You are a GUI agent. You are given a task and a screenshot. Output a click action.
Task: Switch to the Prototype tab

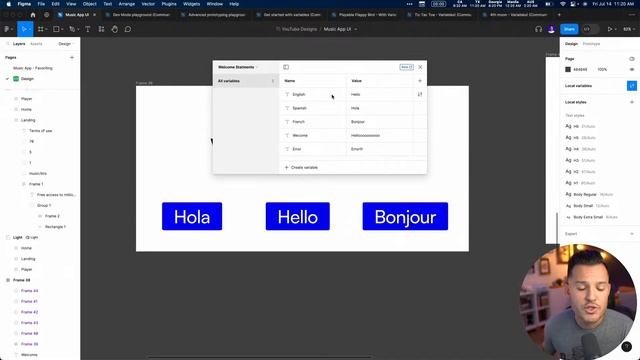click(x=591, y=44)
